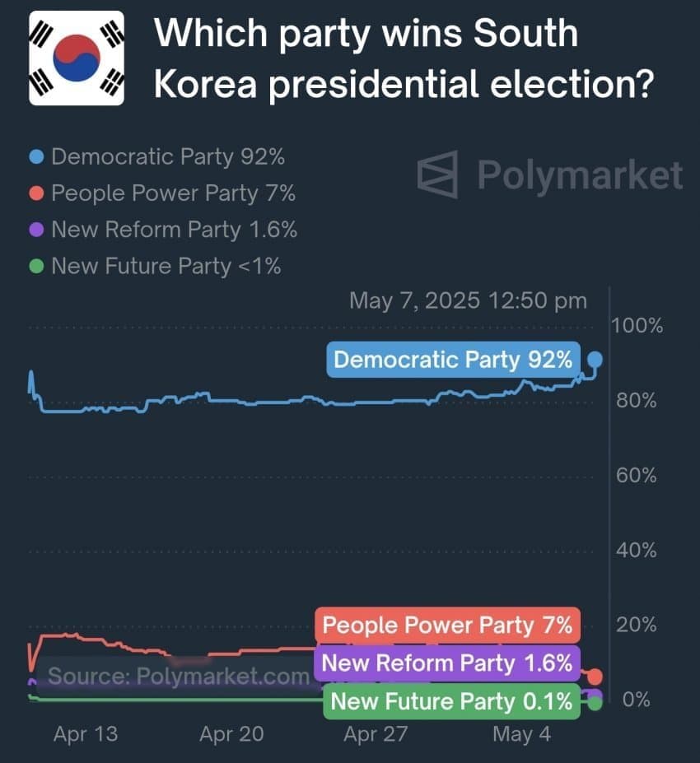Click the South Korea flag icon

tap(77, 58)
